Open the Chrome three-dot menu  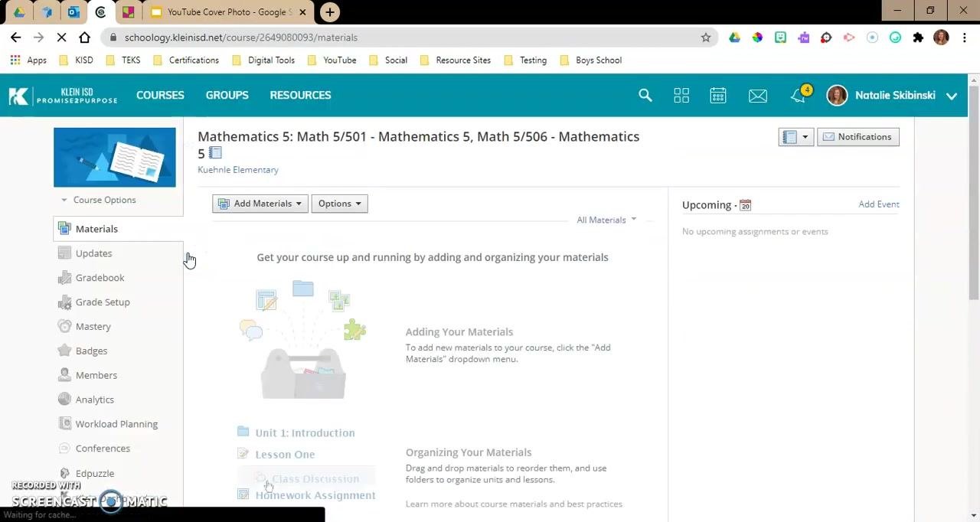click(965, 38)
